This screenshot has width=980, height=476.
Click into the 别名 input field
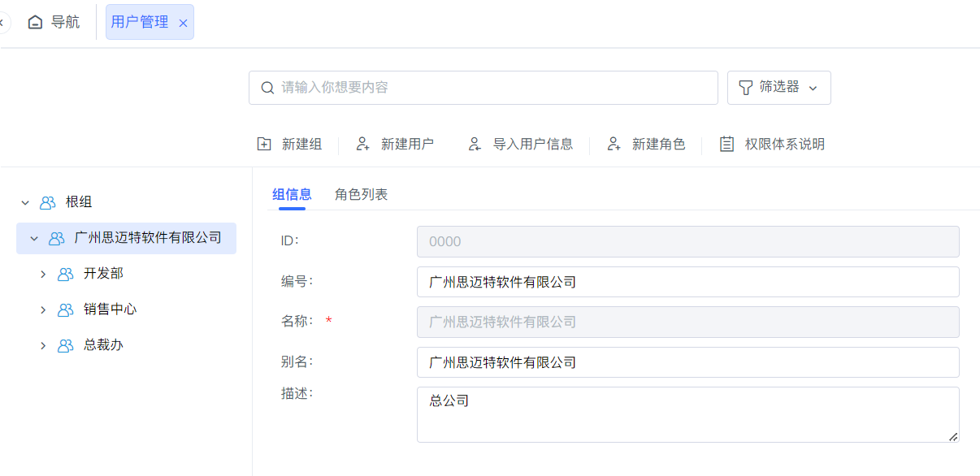pyautogui.click(x=687, y=362)
